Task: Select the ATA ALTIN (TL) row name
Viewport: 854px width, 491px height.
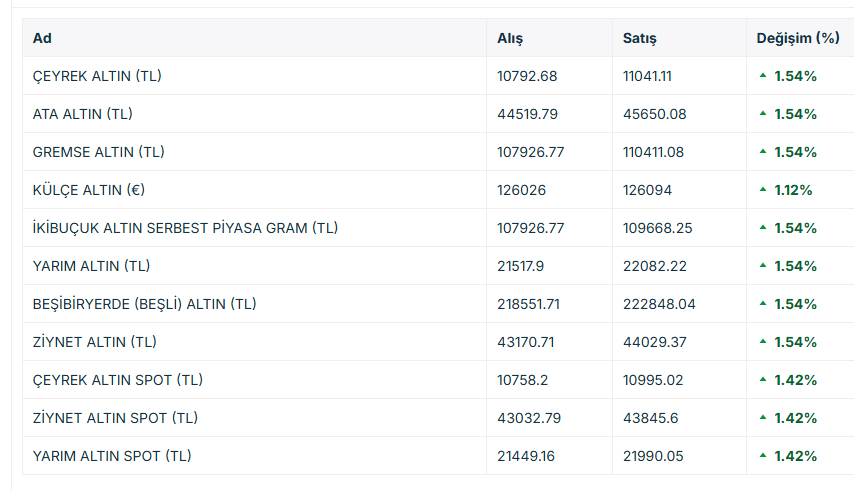Action: click(x=82, y=114)
